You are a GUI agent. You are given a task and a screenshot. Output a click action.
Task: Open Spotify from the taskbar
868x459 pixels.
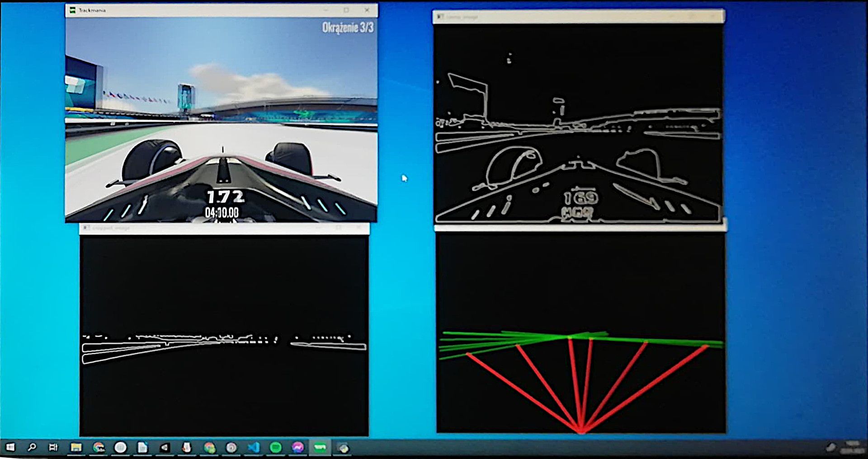click(276, 447)
